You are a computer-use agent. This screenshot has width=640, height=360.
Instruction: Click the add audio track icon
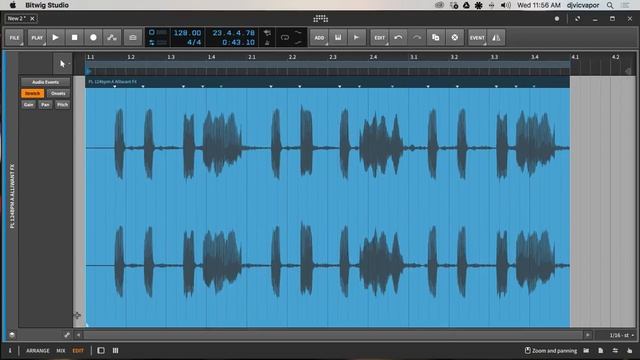[x=356, y=38]
